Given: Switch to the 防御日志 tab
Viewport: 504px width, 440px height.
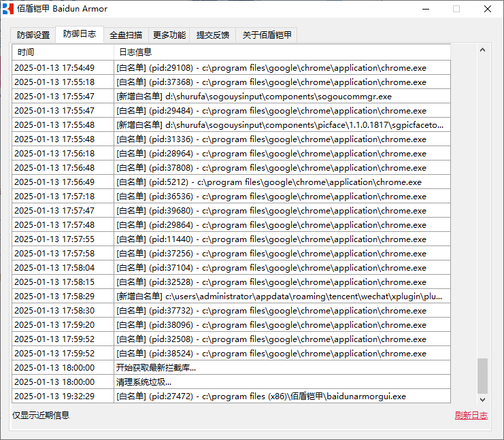Looking at the screenshot, I should point(80,34).
